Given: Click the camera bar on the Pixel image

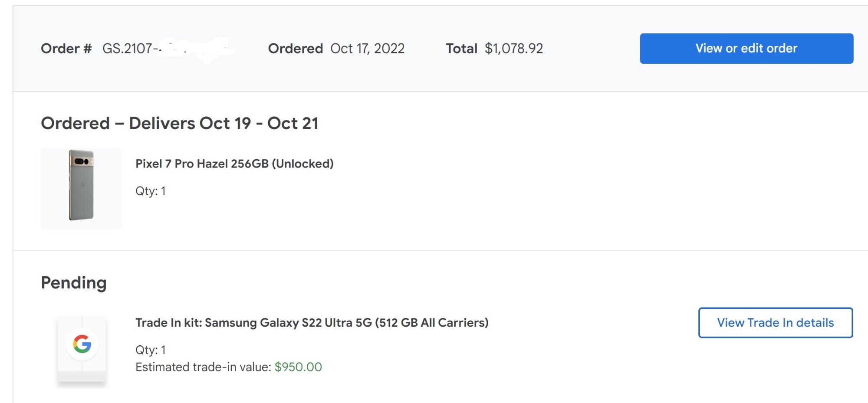Looking at the screenshot, I should (82, 161).
